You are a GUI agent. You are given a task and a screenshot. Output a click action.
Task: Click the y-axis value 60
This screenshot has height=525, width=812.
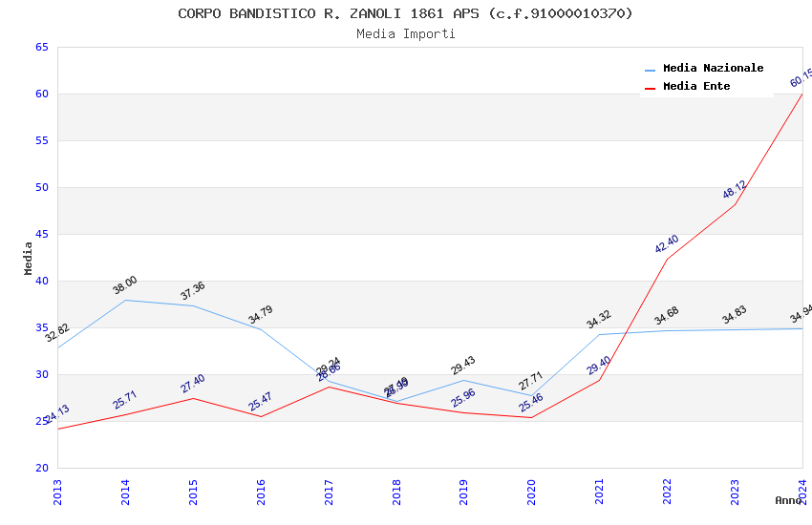tap(42, 94)
